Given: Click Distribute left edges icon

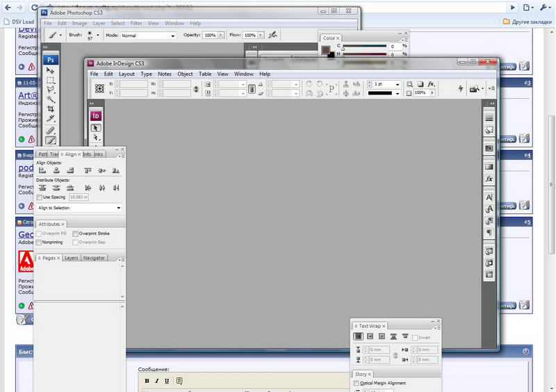Looking at the screenshot, I should [88, 188].
